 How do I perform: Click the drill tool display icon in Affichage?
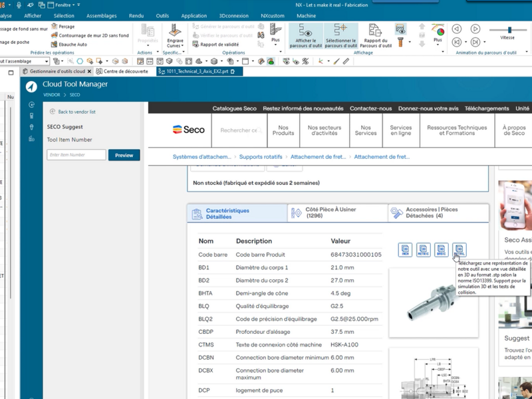click(x=401, y=42)
